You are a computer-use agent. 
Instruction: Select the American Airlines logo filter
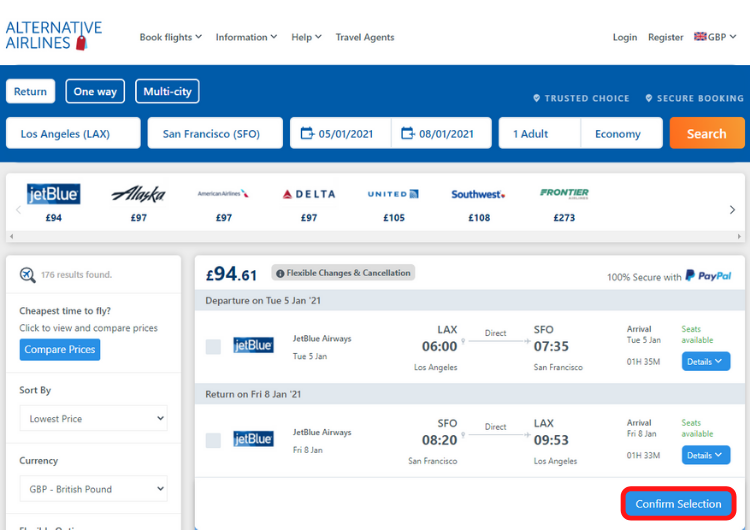[223, 194]
